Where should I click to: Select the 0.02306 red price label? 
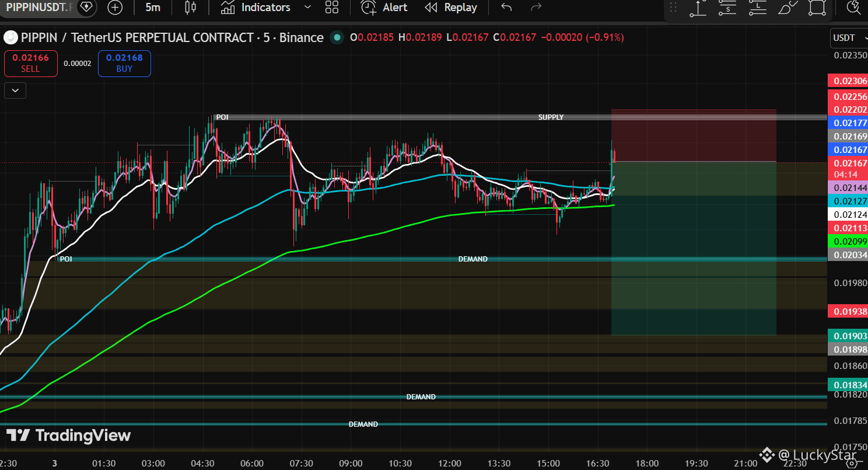pos(848,81)
